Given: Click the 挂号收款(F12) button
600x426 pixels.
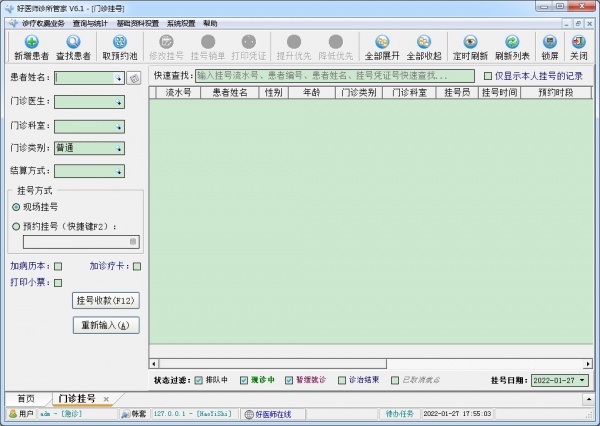Looking at the screenshot, I should point(105,300).
